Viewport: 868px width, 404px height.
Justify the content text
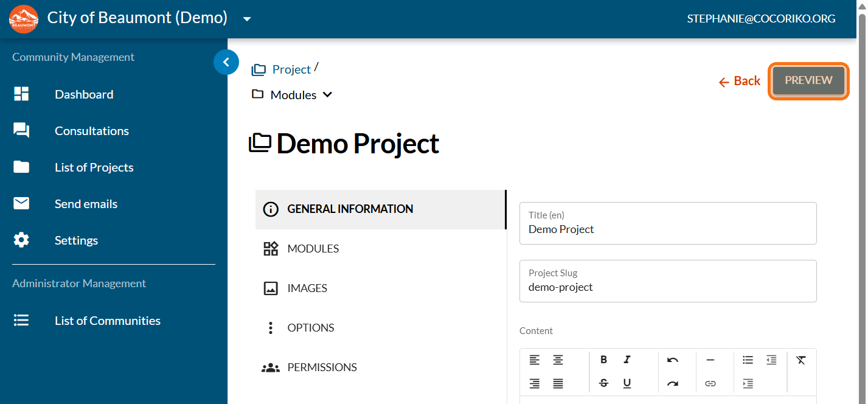(558, 383)
